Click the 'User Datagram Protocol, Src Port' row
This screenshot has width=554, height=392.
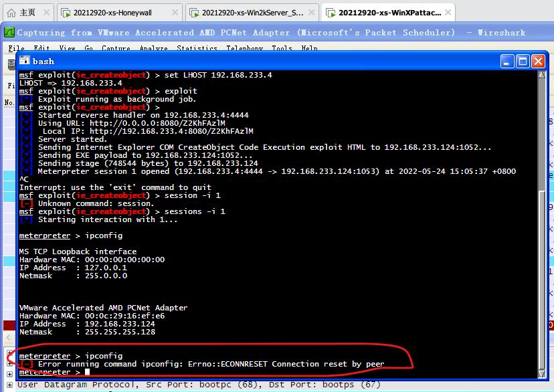click(x=199, y=385)
